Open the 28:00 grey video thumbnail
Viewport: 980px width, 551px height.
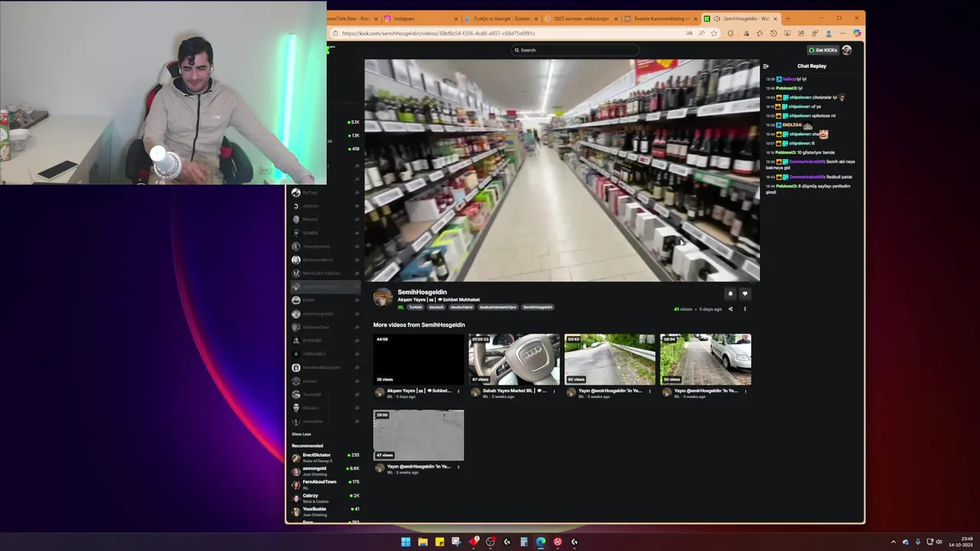(x=418, y=435)
